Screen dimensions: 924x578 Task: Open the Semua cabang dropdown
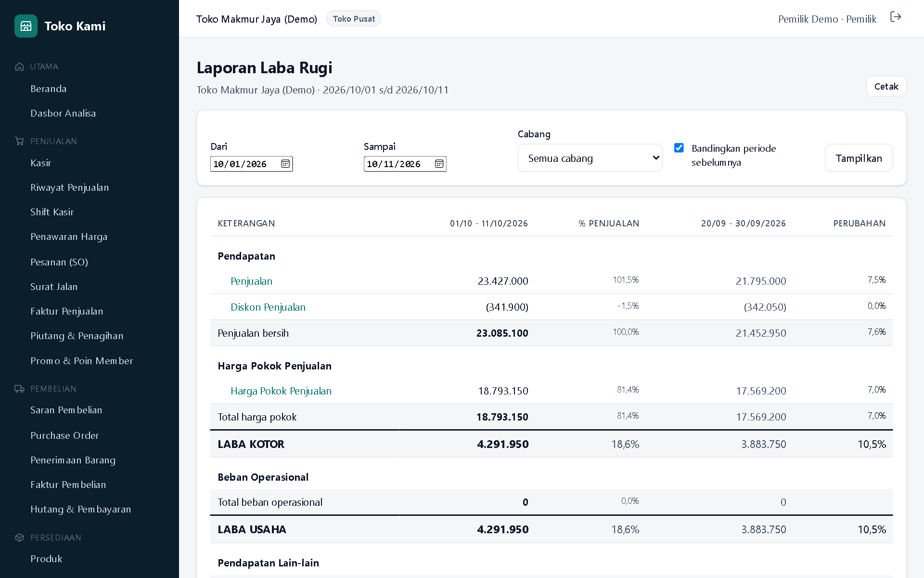[590, 158]
